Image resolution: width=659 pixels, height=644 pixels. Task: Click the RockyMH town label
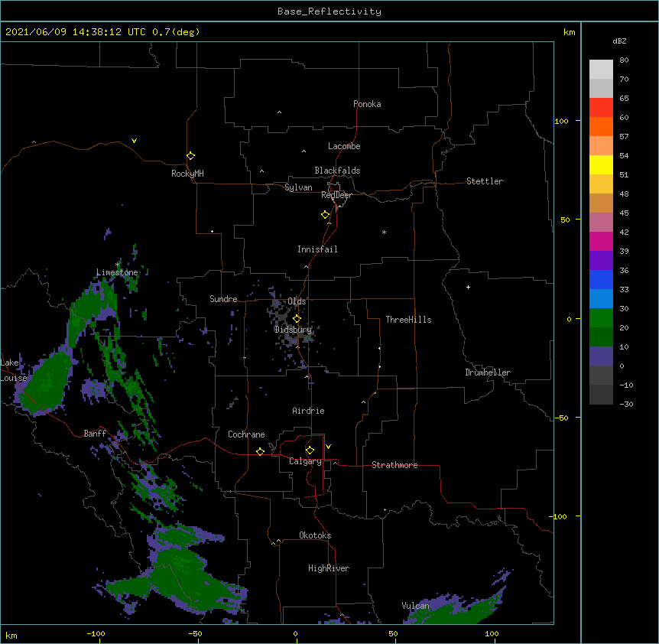[187, 174]
